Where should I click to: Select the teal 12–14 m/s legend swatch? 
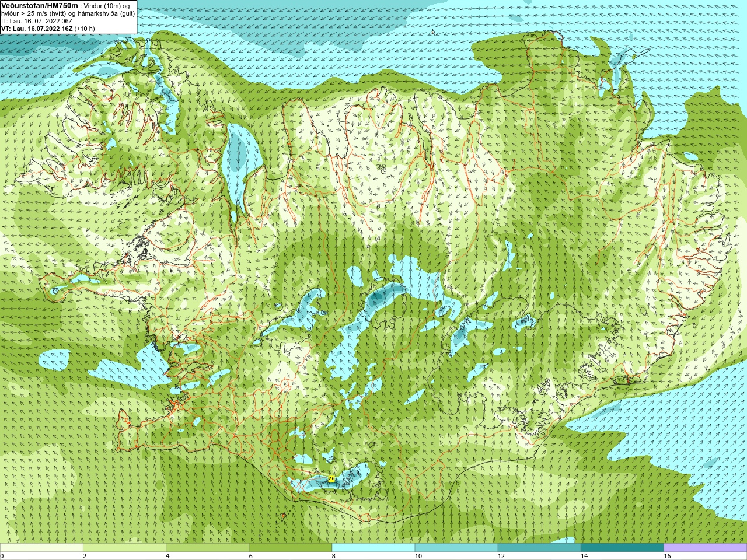tap(539, 548)
